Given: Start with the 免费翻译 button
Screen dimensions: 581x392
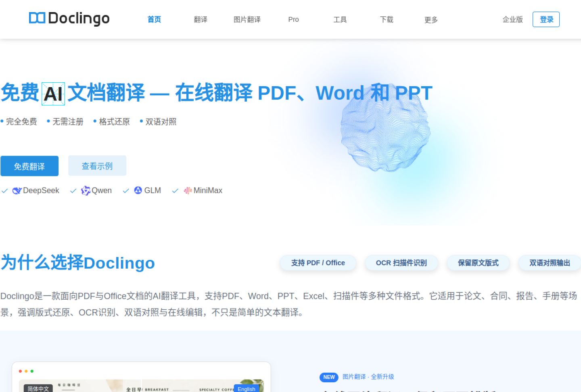Looking at the screenshot, I should (x=29, y=166).
